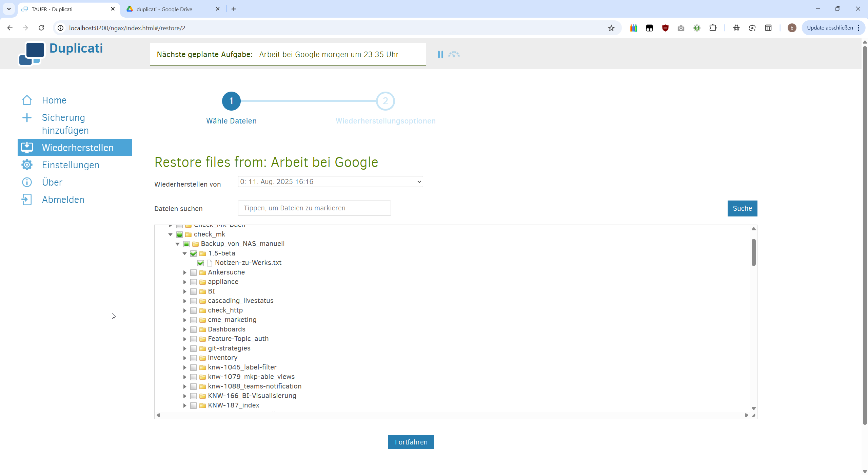Uncheck the 1.5-beta folder checkbox
This screenshot has width=868, height=475.
coord(194,253)
